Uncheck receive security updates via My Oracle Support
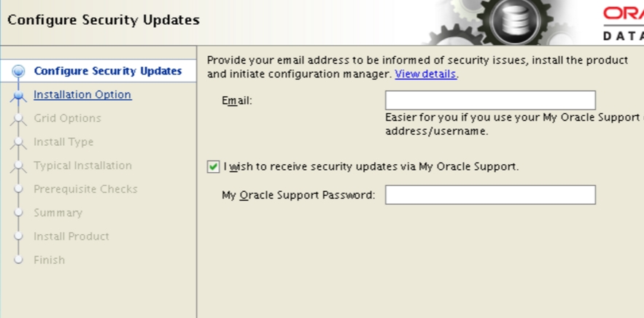Image resolution: width=644 pixels, height=318 pixels. point(213,167)
